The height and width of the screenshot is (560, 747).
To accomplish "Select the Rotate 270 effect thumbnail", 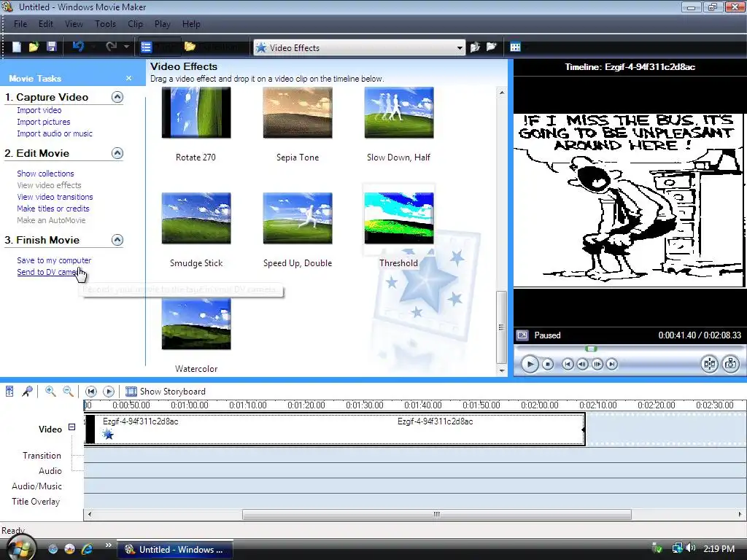I will [196, 113].
